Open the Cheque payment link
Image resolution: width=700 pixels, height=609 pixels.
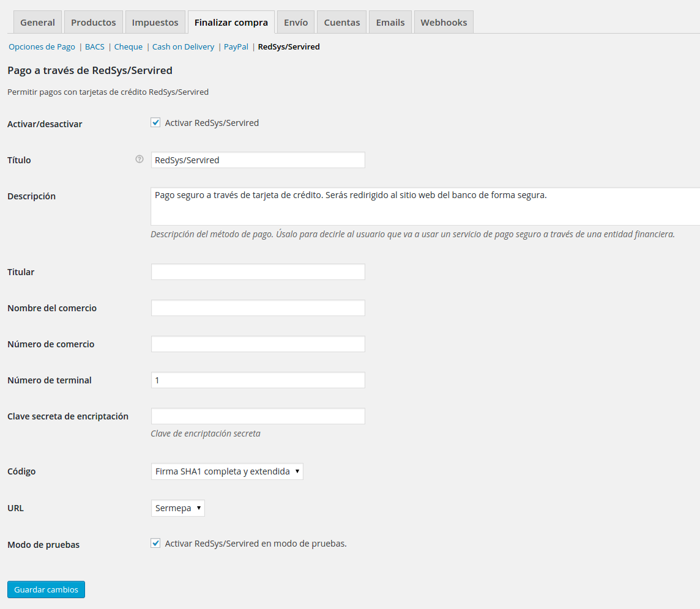[x=128, y=47]
